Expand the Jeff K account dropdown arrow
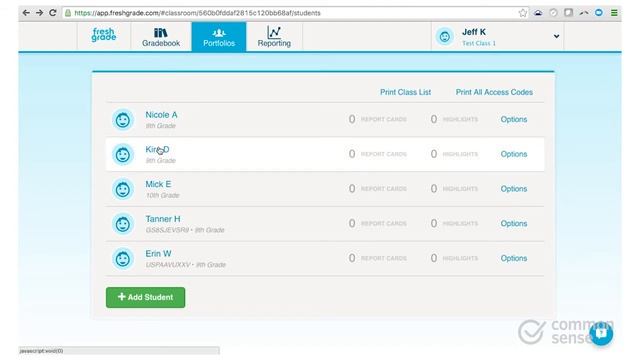 (x=556, y=36)
